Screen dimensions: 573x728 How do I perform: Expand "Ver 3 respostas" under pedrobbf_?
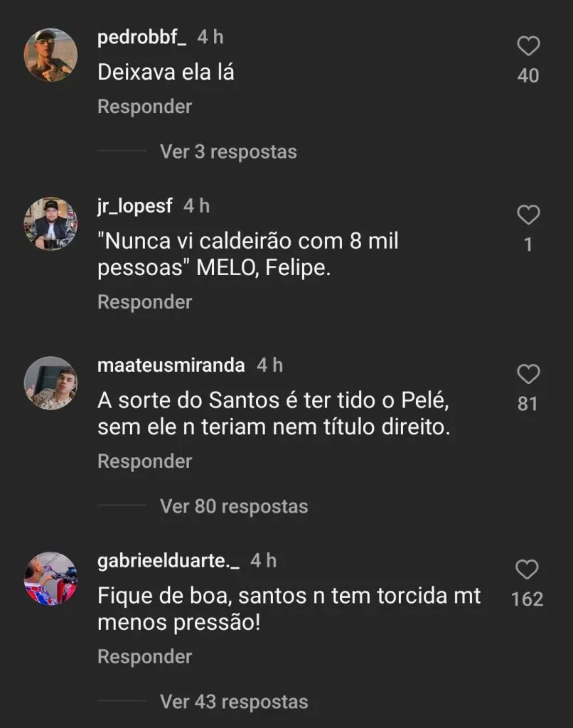pyautogui.click(x=228, y=151)
